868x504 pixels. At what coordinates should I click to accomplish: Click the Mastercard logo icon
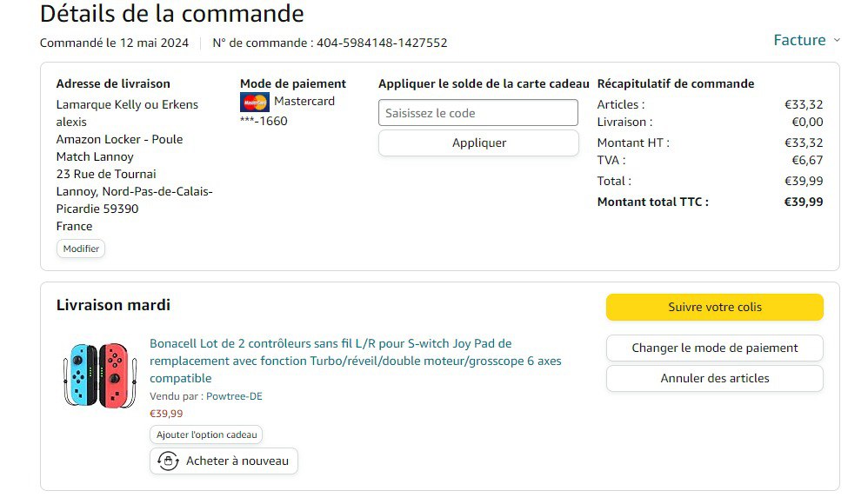(255, 103)
